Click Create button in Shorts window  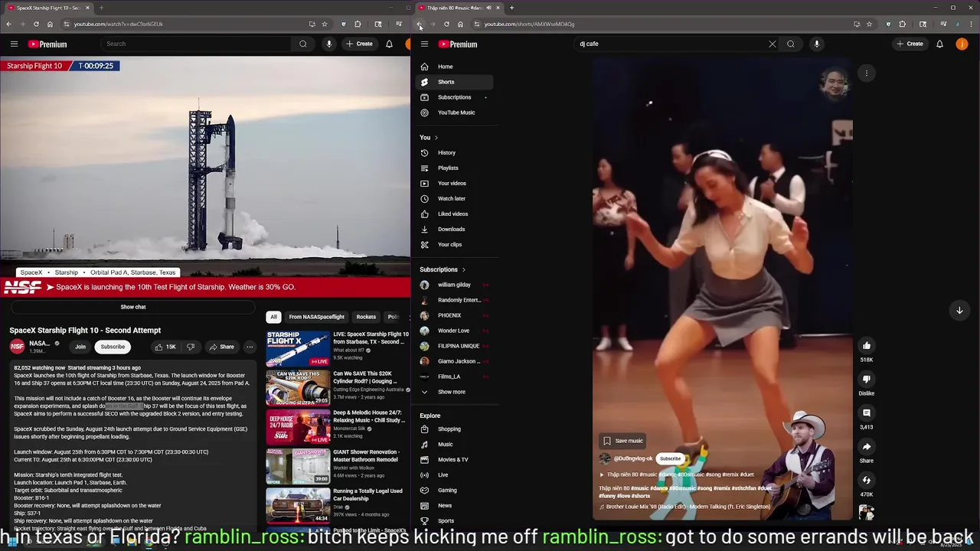point(910,44)
